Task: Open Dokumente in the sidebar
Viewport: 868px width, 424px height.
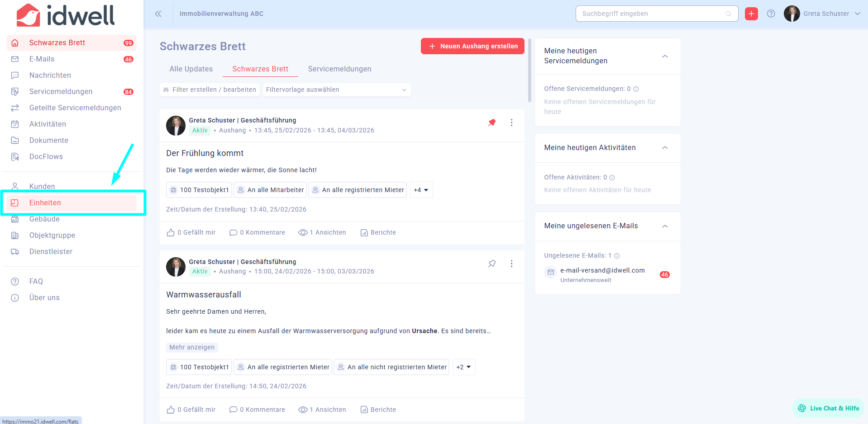Action: coord(72,141)
